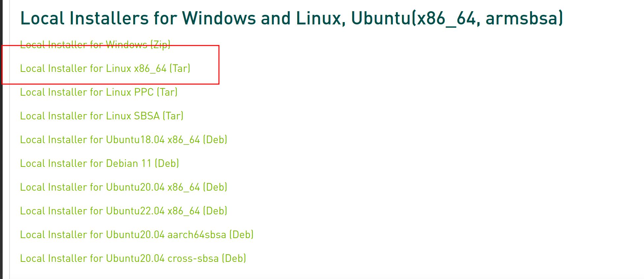Open the Ubuntu20.04 aarch64sbsa Deb installer link
Image resolution: width=644 pixels, height=279 pixels.
click(x=137, y=234)
